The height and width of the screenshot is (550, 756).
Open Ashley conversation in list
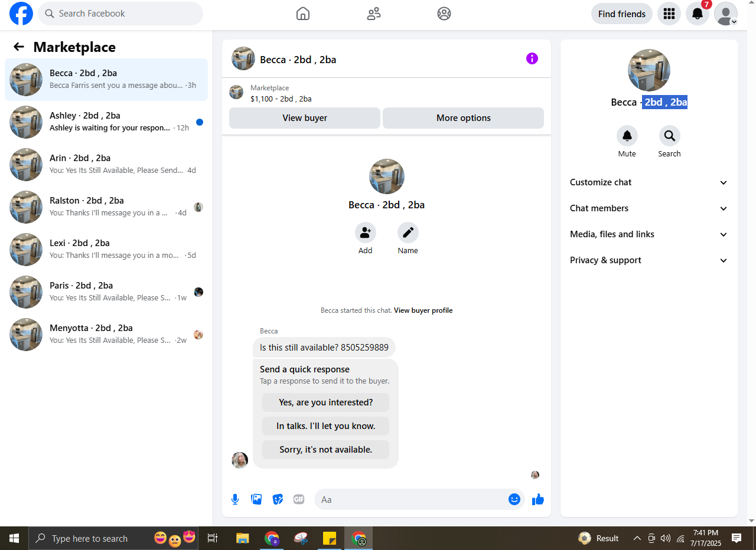tap(106, 122)
